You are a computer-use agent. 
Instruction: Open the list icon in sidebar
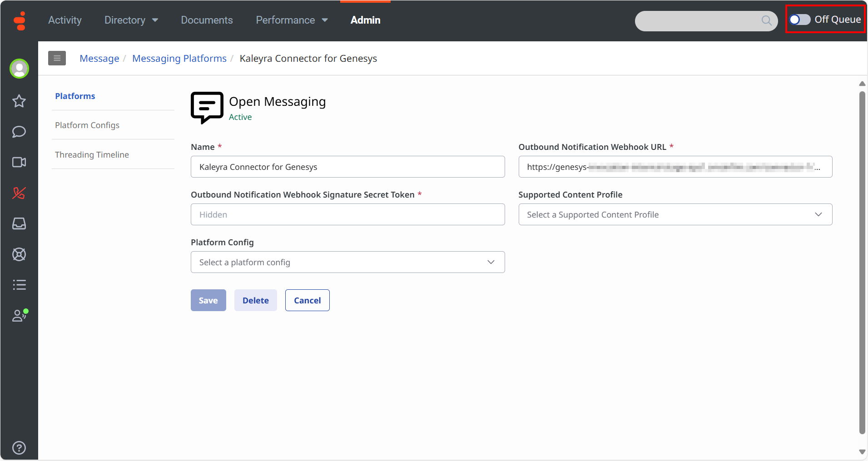(19, 285)
